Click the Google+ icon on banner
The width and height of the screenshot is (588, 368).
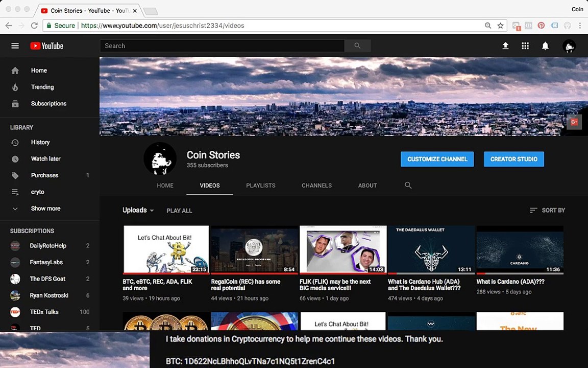574,122
